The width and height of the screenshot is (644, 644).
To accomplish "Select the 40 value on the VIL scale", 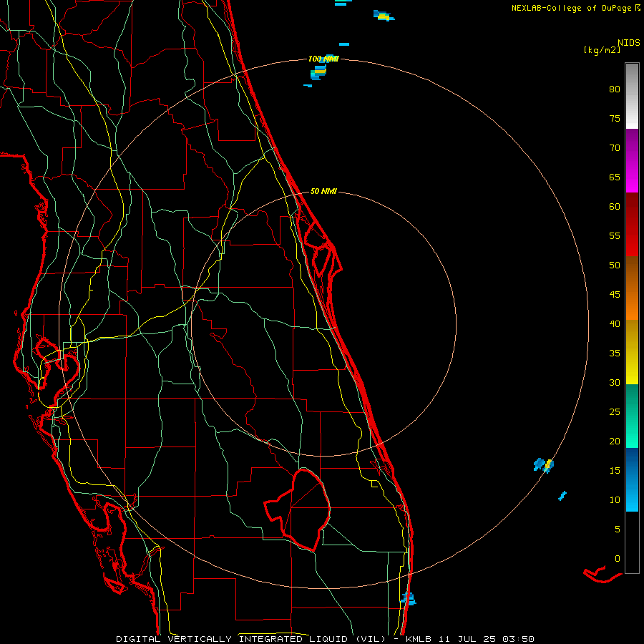I will point(615,323).
